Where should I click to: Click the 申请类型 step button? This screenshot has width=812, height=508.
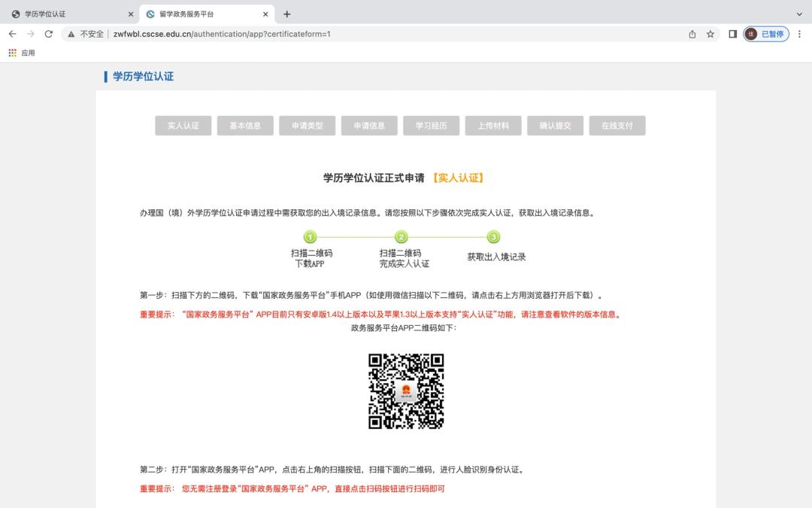point(307,126)
